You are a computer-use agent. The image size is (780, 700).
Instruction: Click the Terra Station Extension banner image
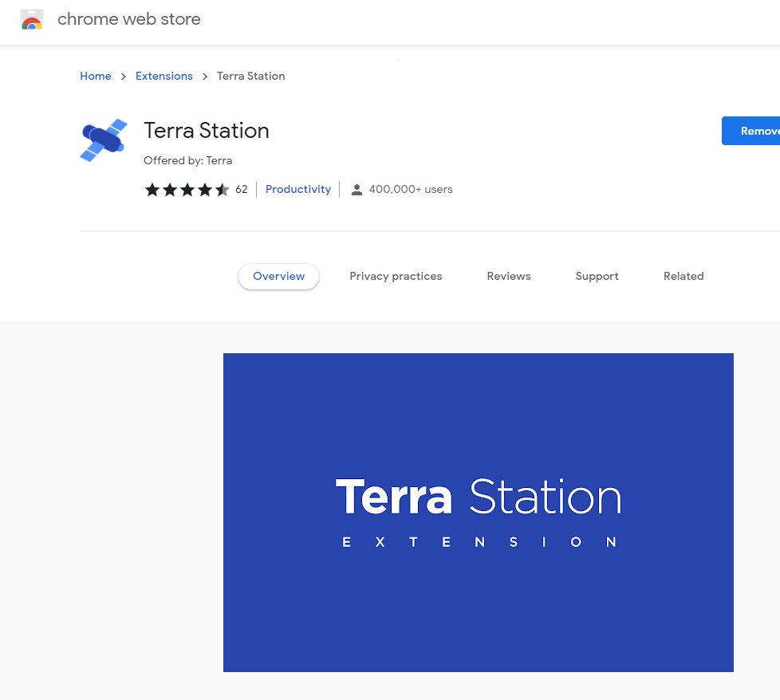coord(478,512)
